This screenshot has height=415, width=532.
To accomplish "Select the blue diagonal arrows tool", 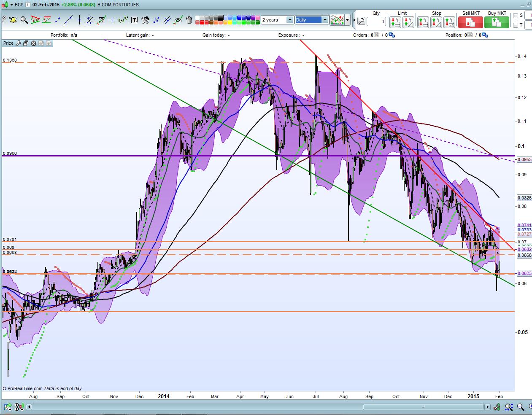I will (x=157, y=20).
